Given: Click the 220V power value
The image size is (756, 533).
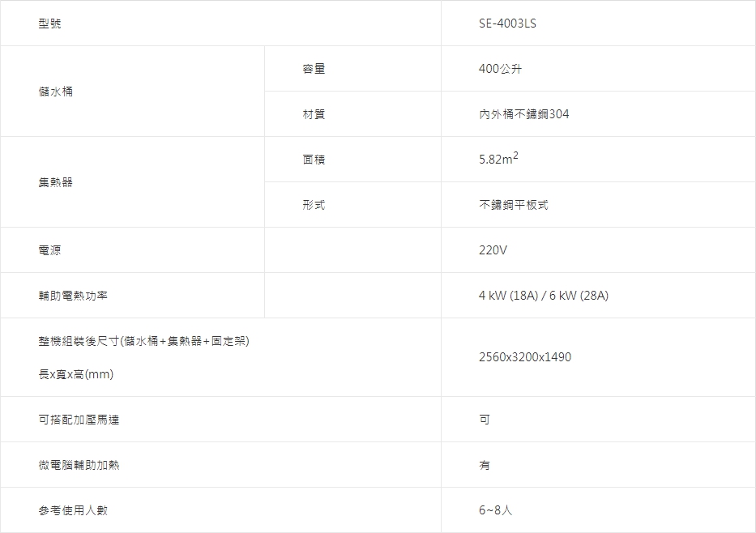Looking at the screenshot, I should [x=493, y=250].
